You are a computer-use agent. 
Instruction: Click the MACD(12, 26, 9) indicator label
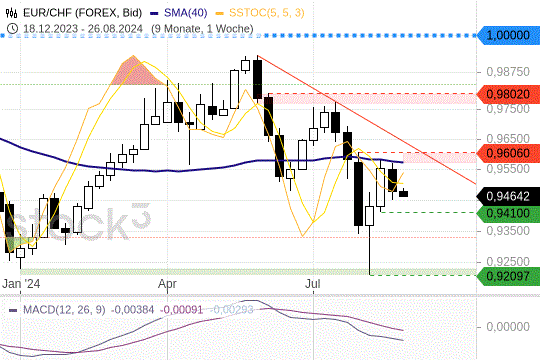64,310
